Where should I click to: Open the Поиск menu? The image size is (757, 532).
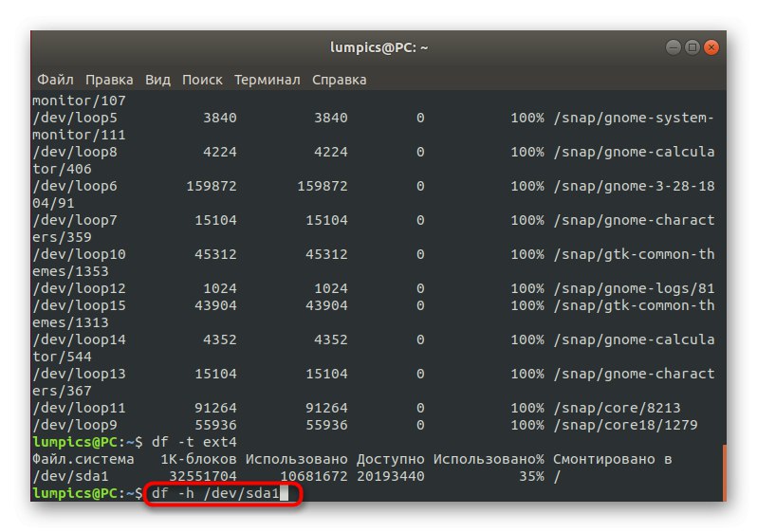(202, 80)
